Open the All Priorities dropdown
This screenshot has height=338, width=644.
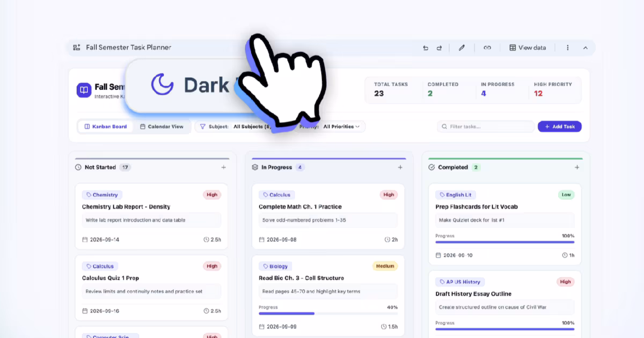coord(342,127)
